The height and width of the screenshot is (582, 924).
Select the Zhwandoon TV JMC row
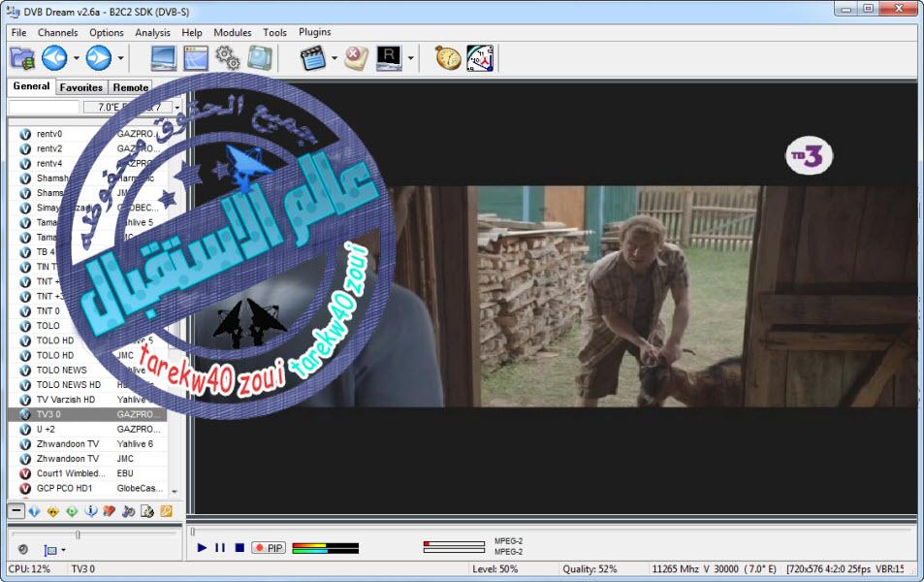pos(88,458)
